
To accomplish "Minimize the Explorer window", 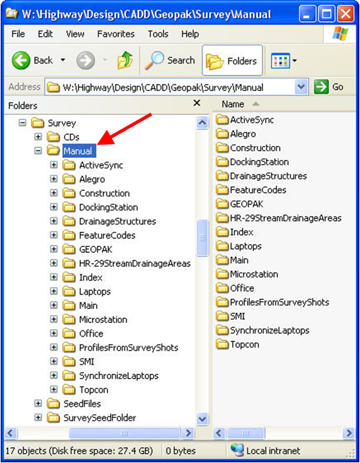I will (x=308, y=14).
